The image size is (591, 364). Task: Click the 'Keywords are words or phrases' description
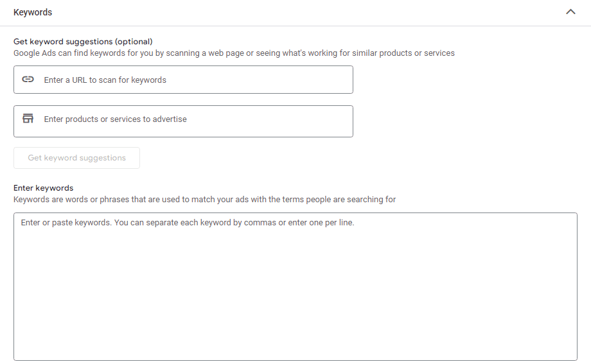click(x=205, y=199)
